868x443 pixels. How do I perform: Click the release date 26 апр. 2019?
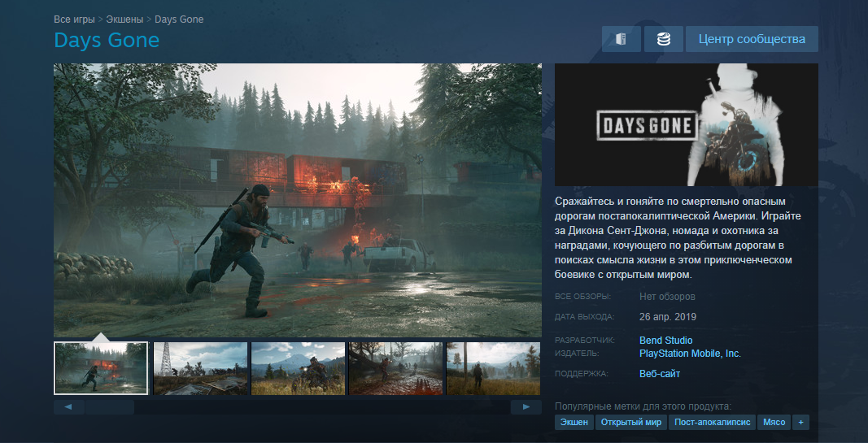[x=668, y=317]
